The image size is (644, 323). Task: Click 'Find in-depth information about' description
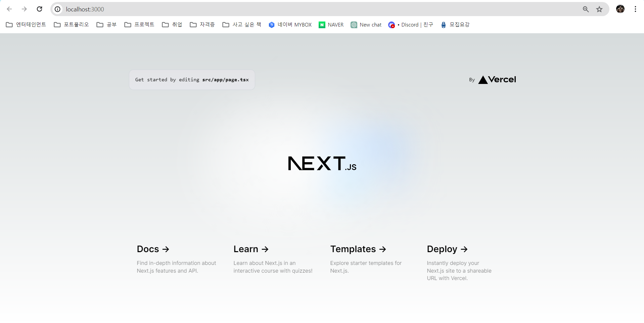click(x=176, y=263)
